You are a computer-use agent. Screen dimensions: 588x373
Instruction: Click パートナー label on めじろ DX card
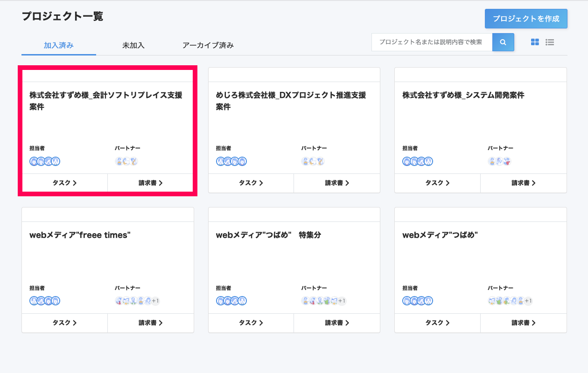314,148
